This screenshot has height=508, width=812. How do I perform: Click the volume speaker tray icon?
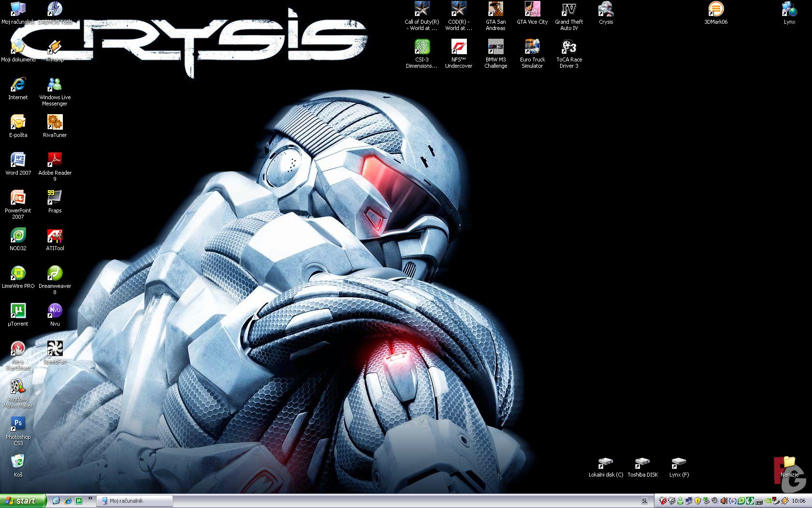click(x=715, y=501)
